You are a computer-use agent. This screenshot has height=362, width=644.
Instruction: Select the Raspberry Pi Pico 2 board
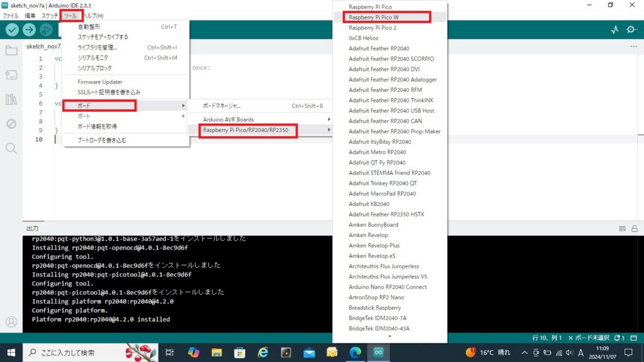point(389,28)
